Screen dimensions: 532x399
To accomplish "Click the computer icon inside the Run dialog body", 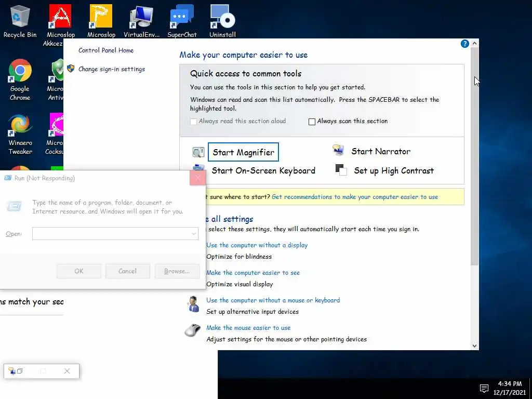I will point(14,206).
